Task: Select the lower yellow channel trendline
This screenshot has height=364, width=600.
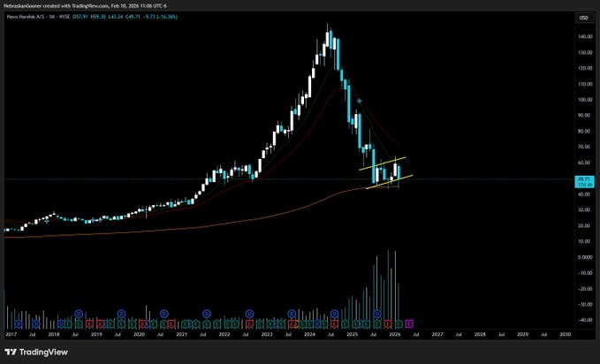Action: tap(390, 182)
